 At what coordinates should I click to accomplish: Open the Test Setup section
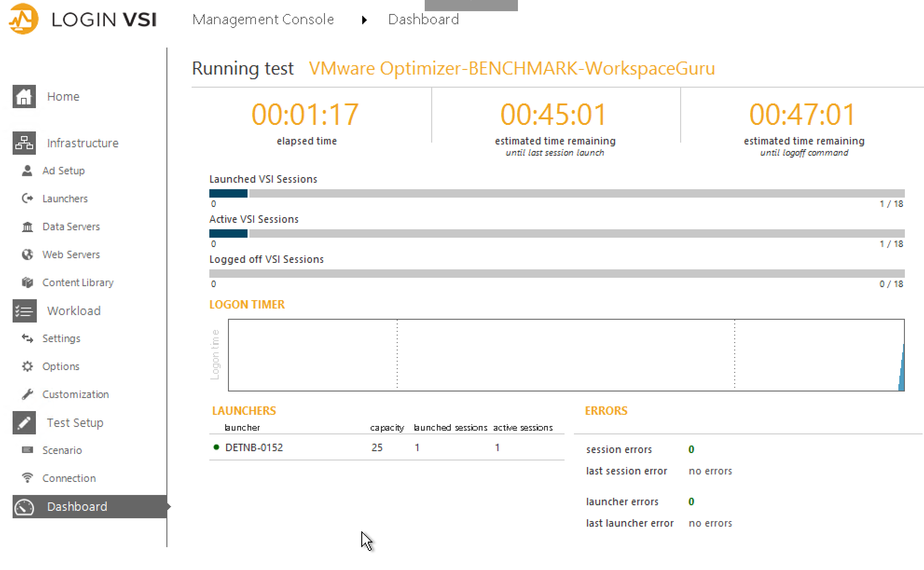click(75, 423)
